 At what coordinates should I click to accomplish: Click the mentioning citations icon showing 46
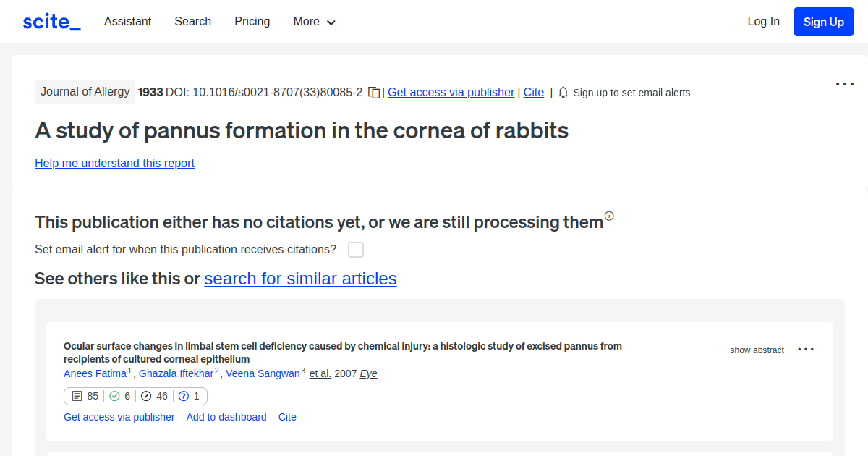(146, 396)
